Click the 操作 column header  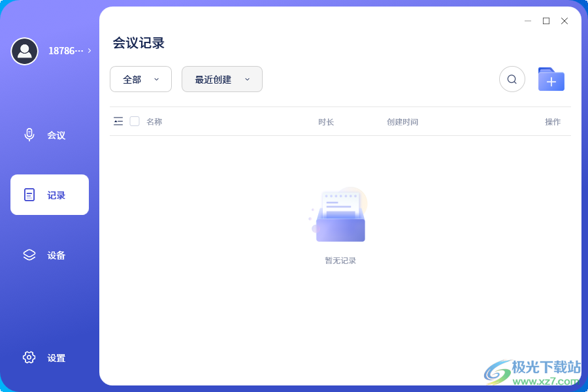coord(553,122)
